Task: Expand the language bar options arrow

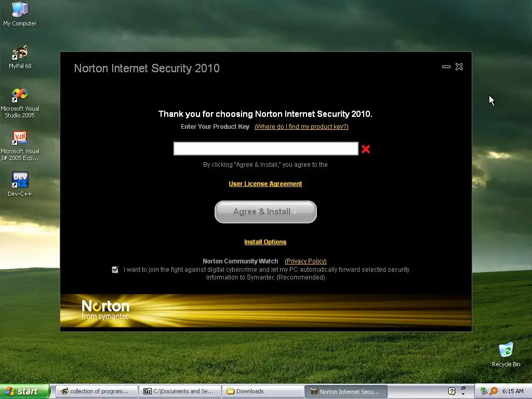Action: 463,394
